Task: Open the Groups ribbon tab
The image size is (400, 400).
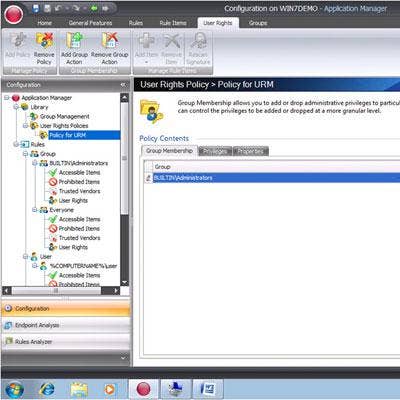Action: click(x=258, y=23)
